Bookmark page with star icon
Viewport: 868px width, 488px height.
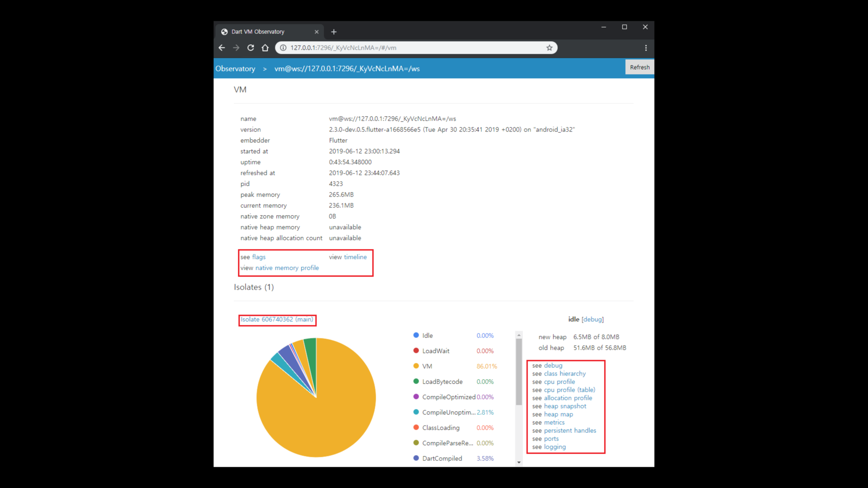[x=549, y=48]
